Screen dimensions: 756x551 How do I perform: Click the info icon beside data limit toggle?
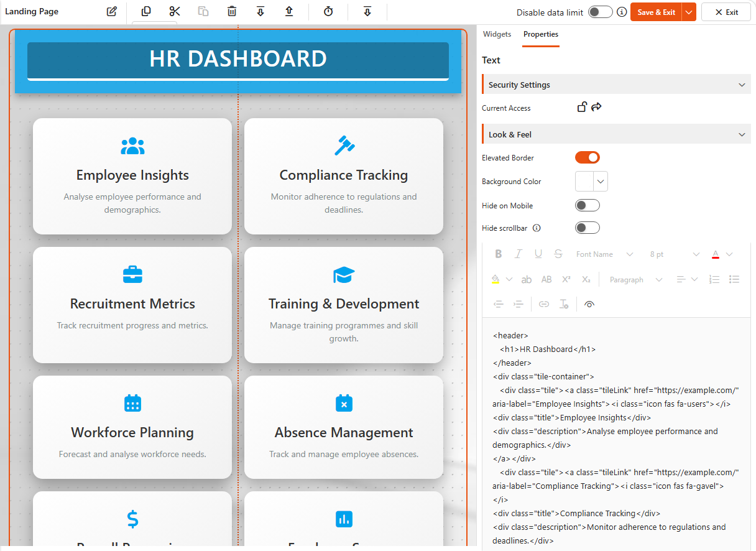point(622,12)
